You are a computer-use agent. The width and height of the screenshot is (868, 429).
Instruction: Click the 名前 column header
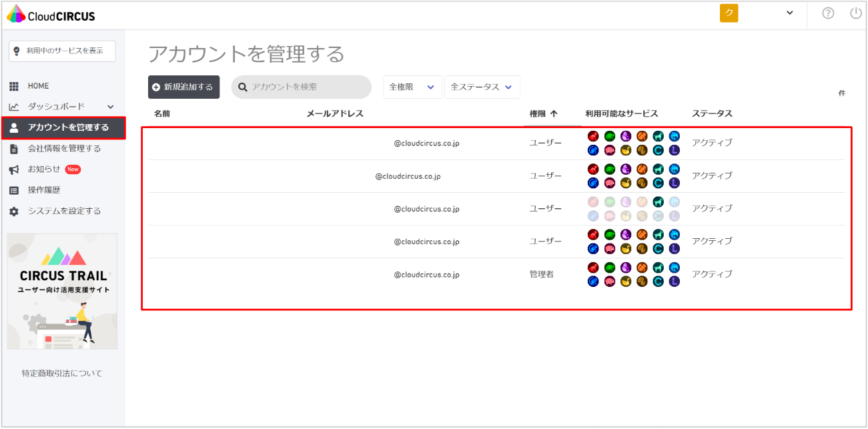[162, 113]
